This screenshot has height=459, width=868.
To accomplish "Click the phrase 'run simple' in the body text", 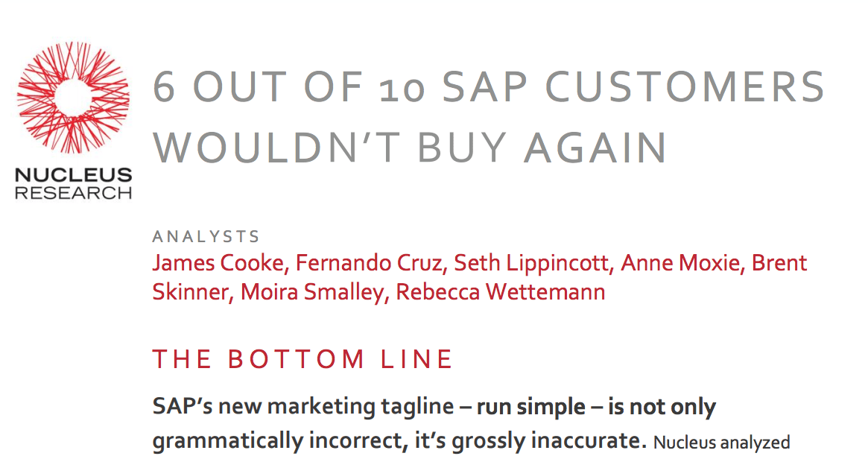I will click(531, 407).
